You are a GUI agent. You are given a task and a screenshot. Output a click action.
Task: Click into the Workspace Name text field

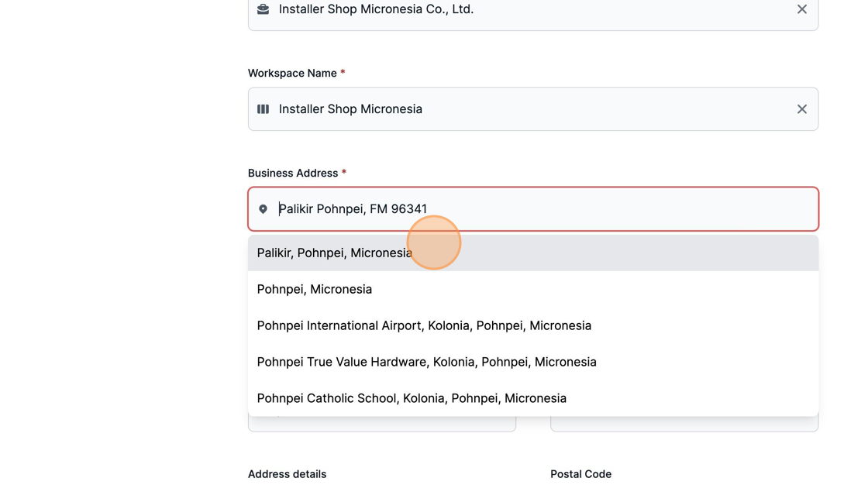(x=533, y=109)
